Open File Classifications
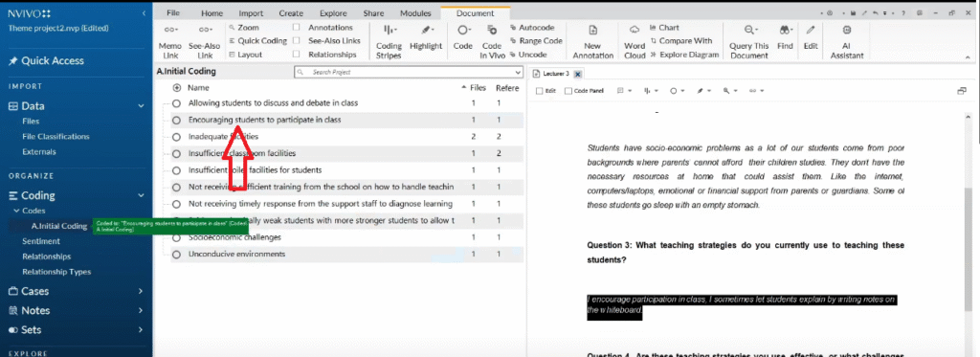The width and height of the screenshot is (980, 357). [56, 136]
